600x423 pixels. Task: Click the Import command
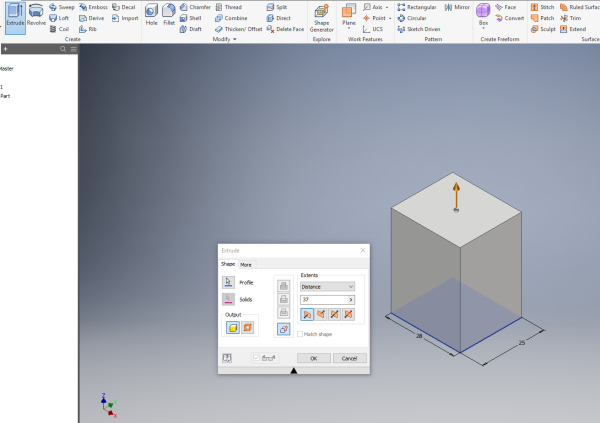tap(125, 18)
